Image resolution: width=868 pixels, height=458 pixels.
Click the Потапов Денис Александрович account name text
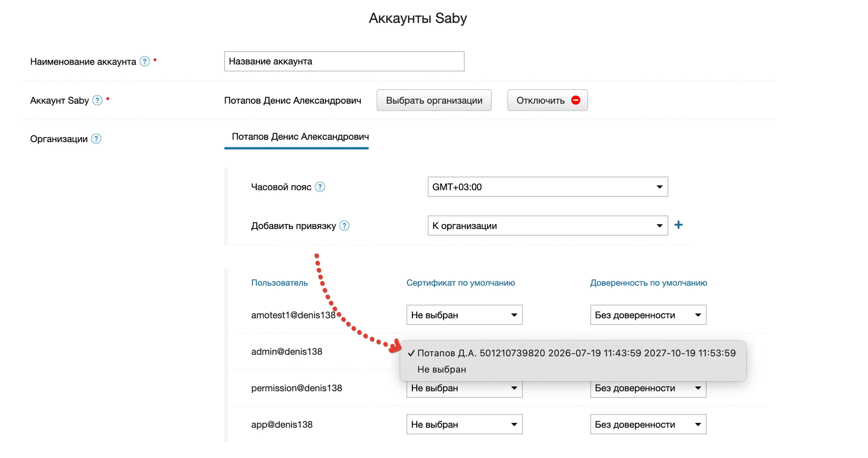[x=292, y=100]
